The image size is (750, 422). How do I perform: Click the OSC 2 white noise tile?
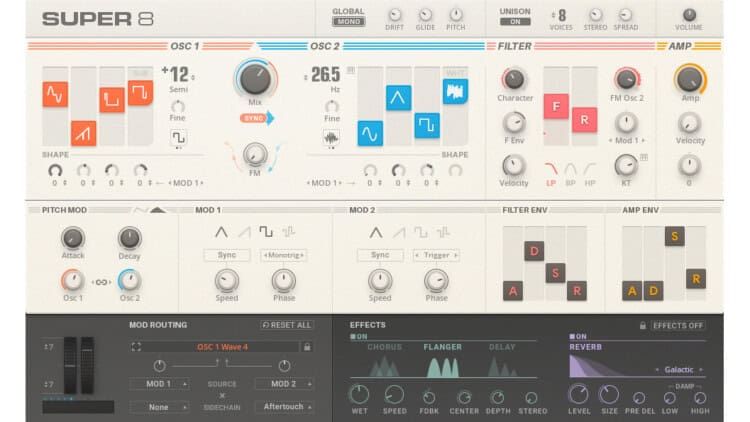tap(456, 92)
